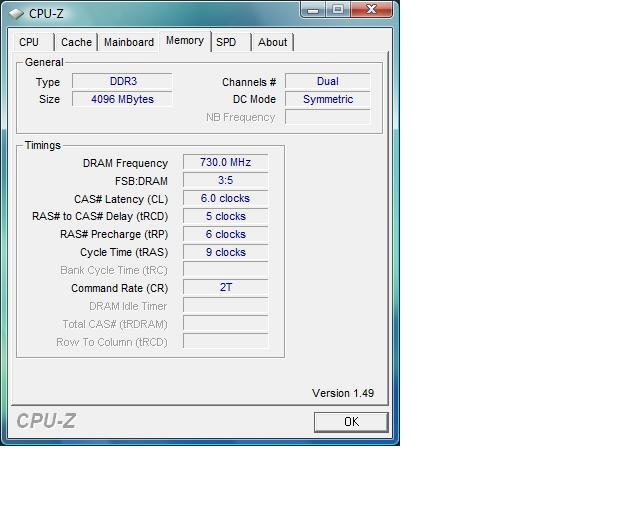Click the RAS# Precharge value 6 clocks
Viewport: 640px width, 512px height.
click(x=226, y=234)
